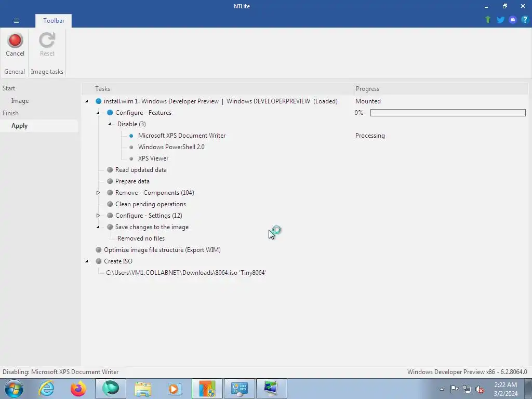Screen dimensions: 532x399
Task: Click status bar text Disabling: Microsoft XPS Document Writer
Action: (61, 372)
